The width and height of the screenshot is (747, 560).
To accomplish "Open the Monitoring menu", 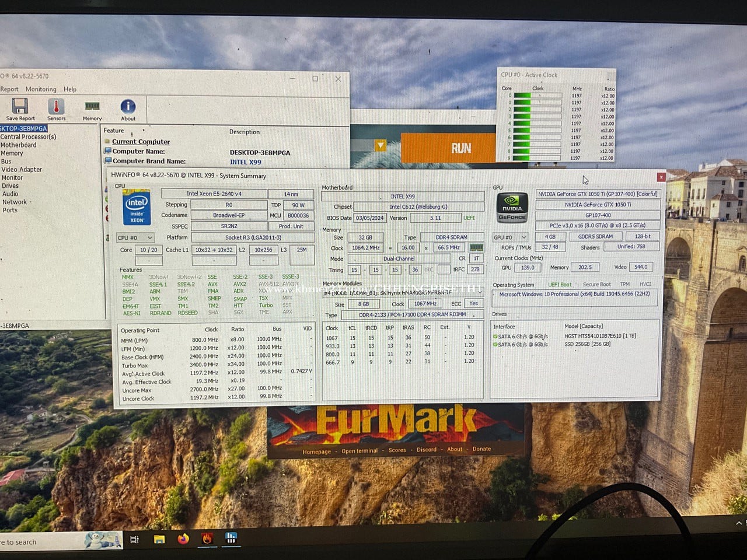I will click(41, 89).
